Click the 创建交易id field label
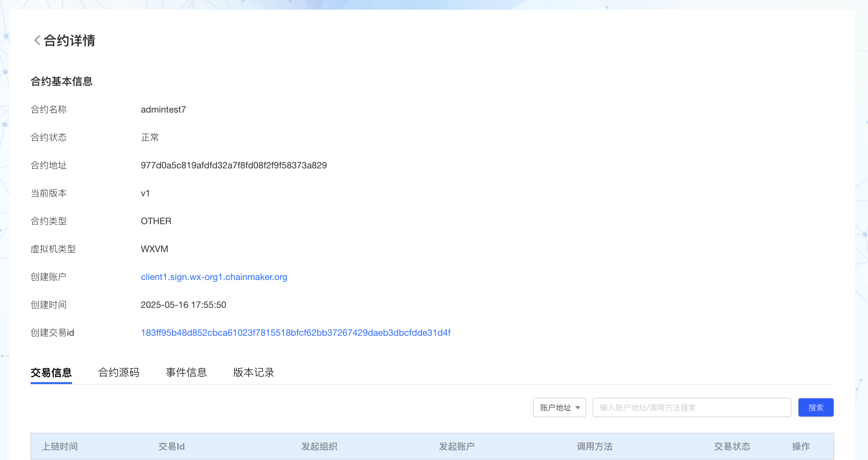The image size is (868, 460). [52, 333]
